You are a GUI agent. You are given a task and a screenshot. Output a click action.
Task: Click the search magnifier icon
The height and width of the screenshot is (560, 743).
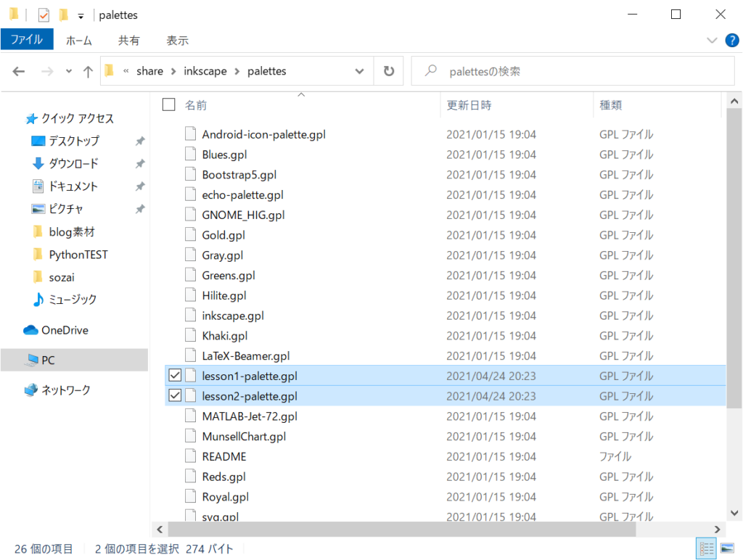(x=431, y=71)
